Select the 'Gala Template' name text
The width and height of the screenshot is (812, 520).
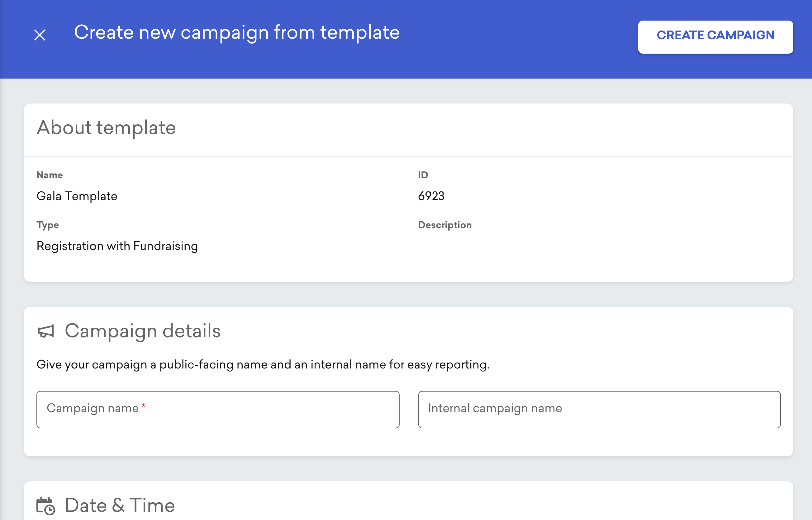click(77, 196)
